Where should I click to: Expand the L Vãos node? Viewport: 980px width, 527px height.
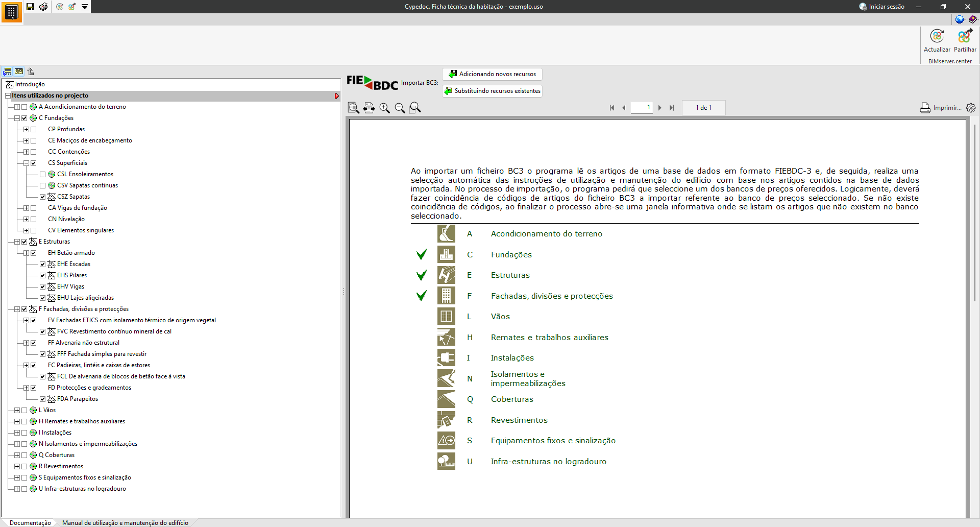coord(17,411)
